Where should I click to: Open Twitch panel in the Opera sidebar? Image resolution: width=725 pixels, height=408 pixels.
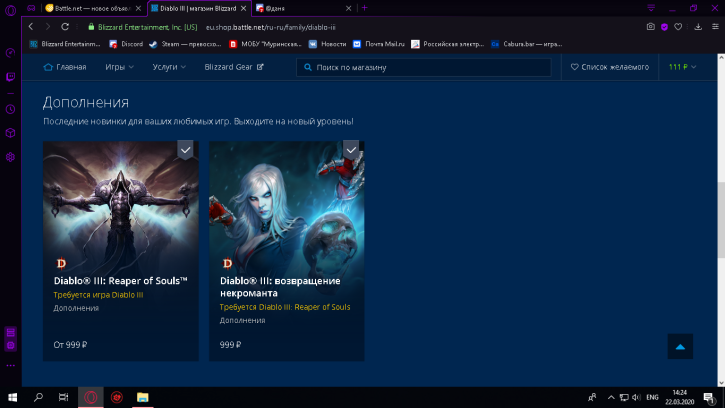point(10,76)
